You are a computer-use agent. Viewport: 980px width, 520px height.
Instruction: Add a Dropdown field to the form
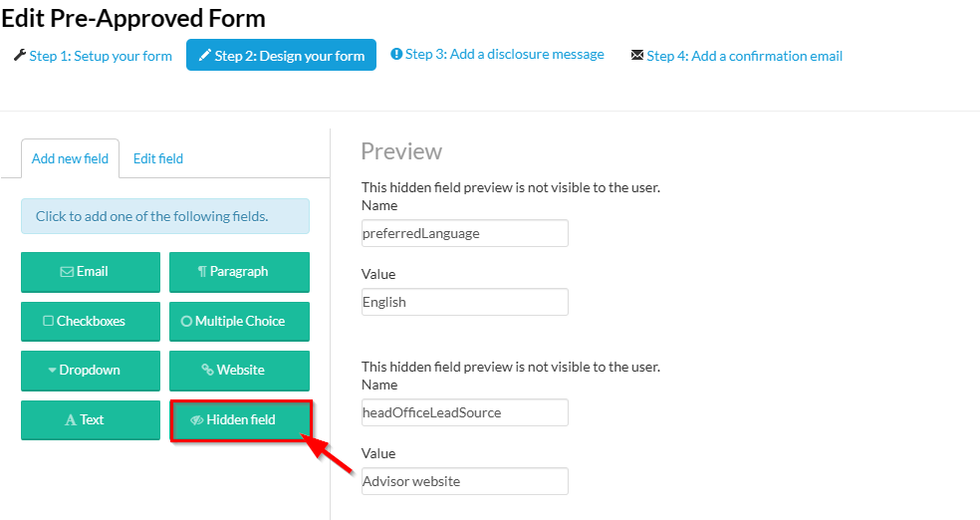[x=91, y=370]
